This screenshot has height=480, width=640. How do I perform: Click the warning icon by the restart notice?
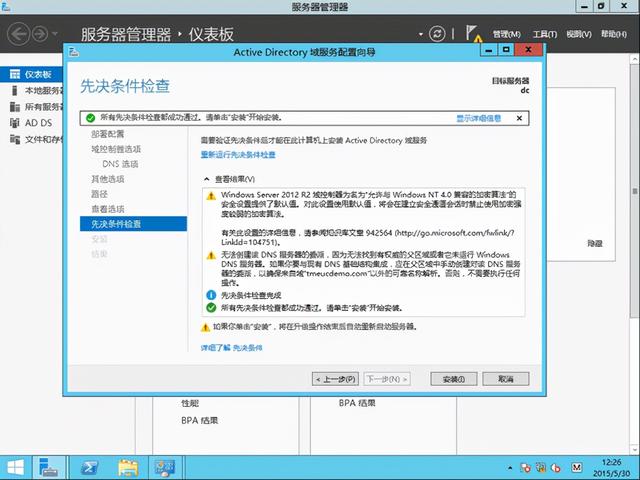205,327
